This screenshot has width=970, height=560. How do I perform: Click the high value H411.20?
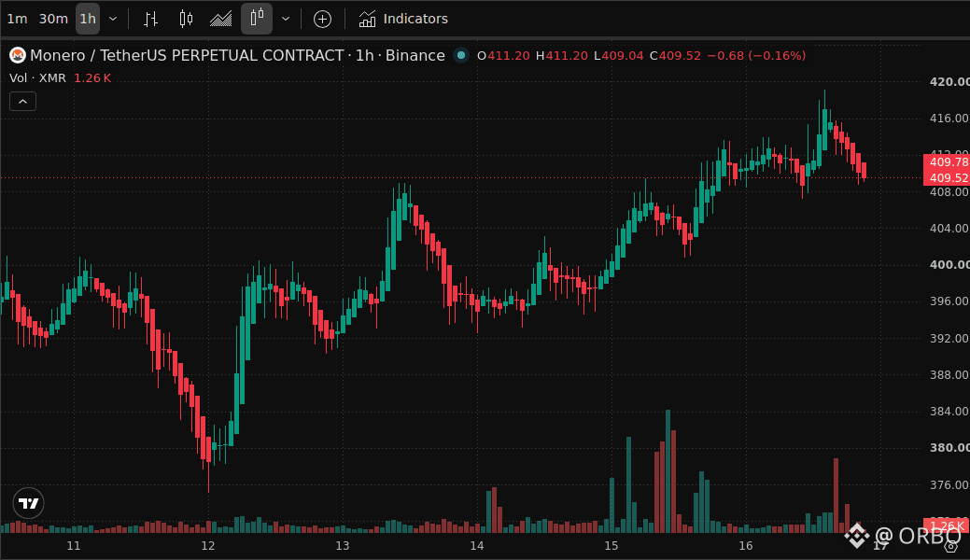[562, 56]
